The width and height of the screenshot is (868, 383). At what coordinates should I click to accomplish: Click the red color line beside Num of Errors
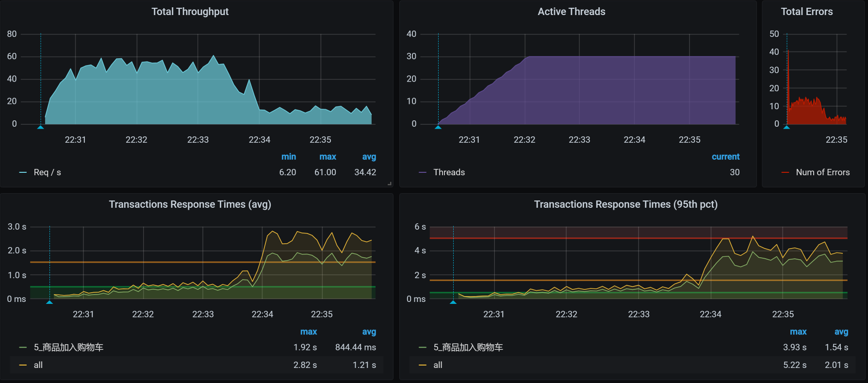coord(785,172)
